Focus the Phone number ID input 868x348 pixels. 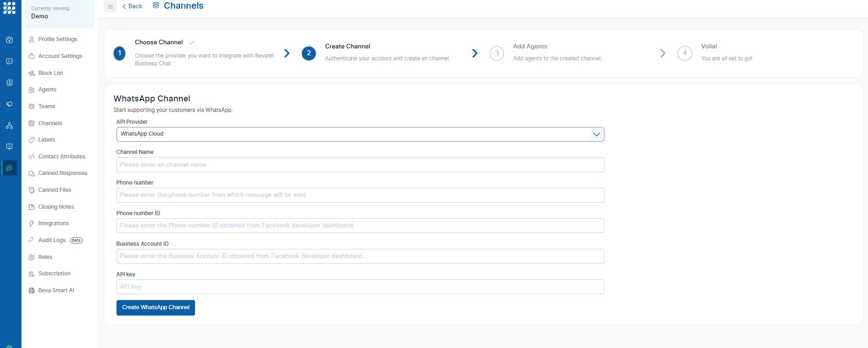click(360, 226)
